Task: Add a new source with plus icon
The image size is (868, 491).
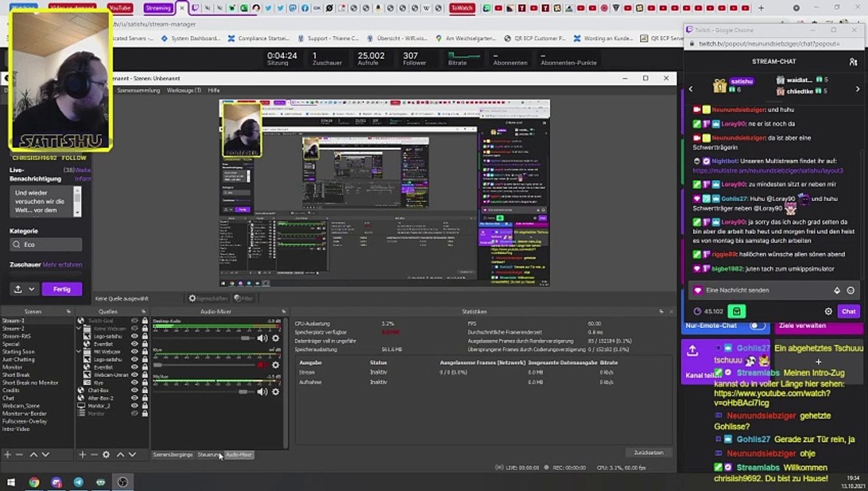Action: pyautogui.click(x=83, y=455)
